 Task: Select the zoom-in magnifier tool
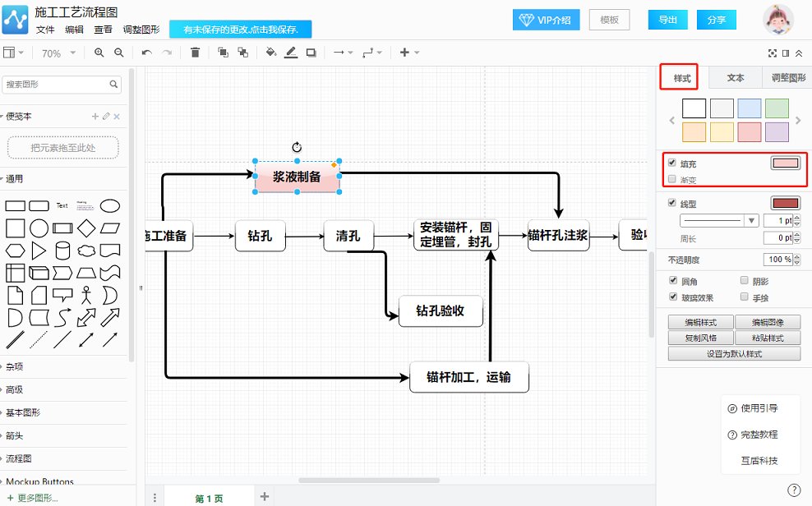click(x=98, y=53)
